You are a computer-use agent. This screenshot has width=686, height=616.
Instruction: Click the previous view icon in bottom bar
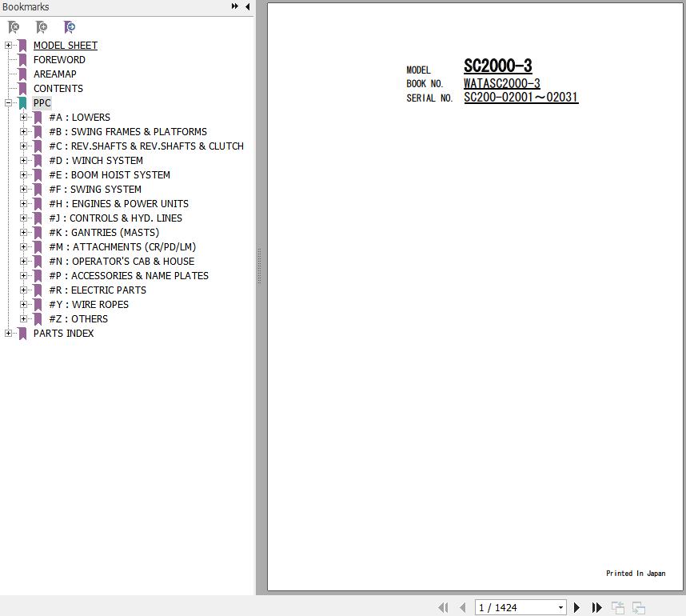[x=618, y=607]
